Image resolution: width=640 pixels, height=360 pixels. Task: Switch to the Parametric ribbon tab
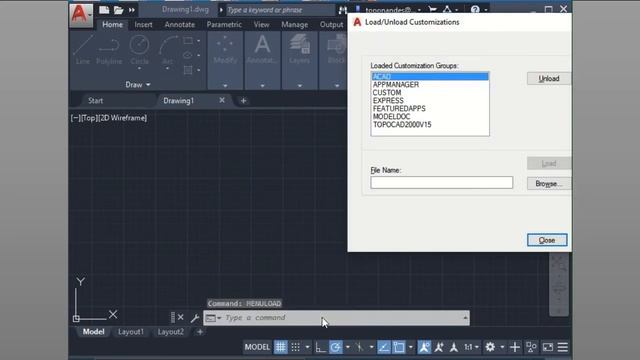224,24
